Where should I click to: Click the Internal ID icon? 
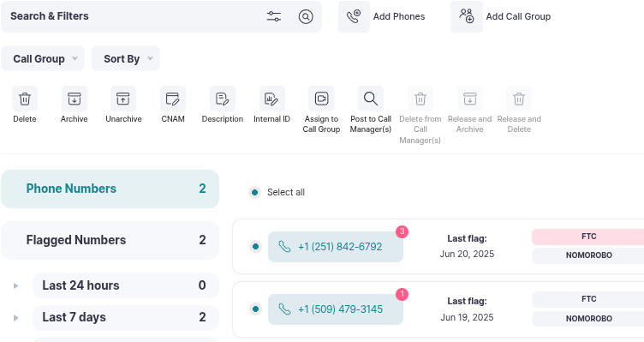(271, 99)
